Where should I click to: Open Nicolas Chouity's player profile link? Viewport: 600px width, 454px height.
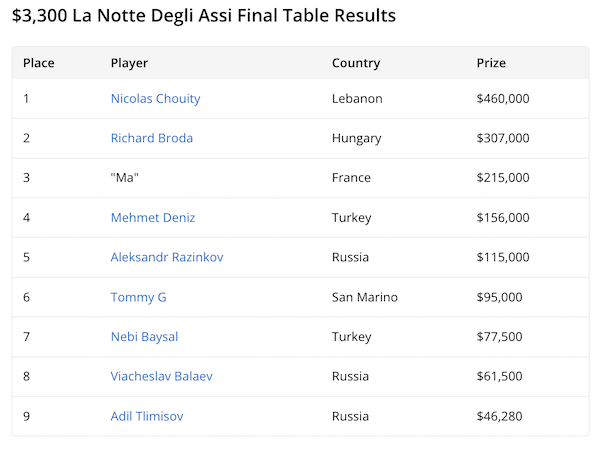coord(155,99)
